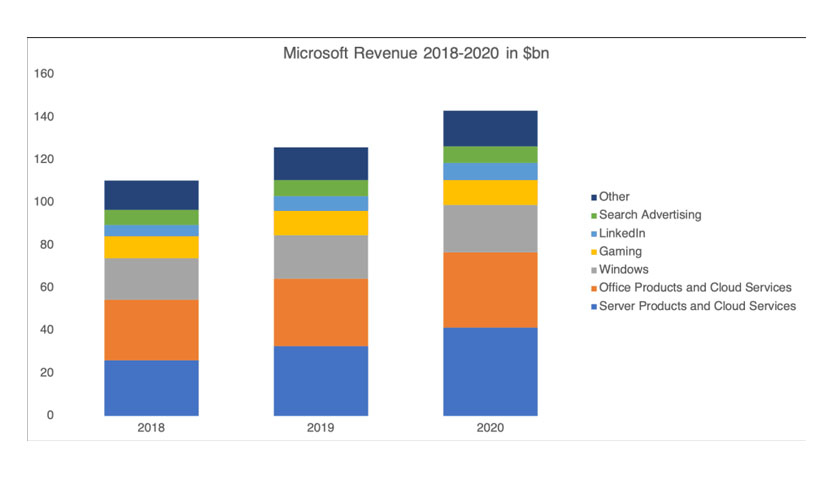Select the 2020 Gaming yellow segment
Screen dimensions: 815x492
[490, 193]
